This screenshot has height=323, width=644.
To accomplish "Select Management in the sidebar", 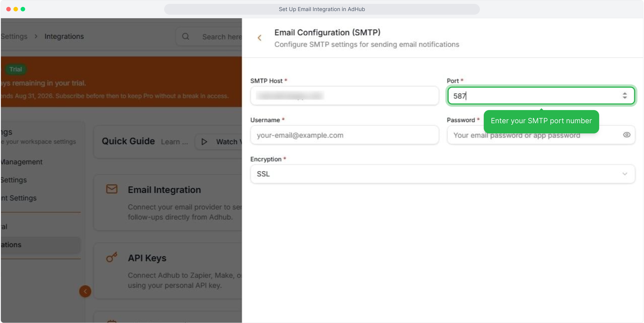I will click(22, 162).
